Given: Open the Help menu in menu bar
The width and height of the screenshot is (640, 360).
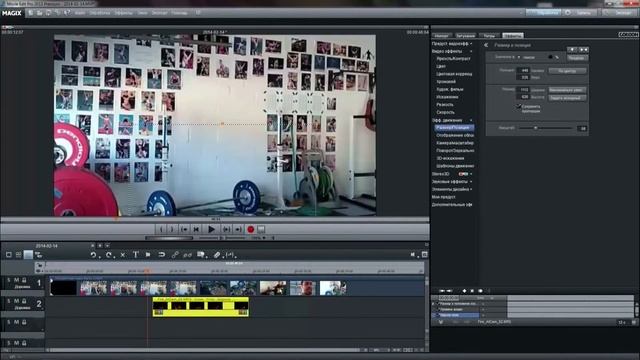Looking at the screenshot, I should pyautogui.click(x=179, y=13).
